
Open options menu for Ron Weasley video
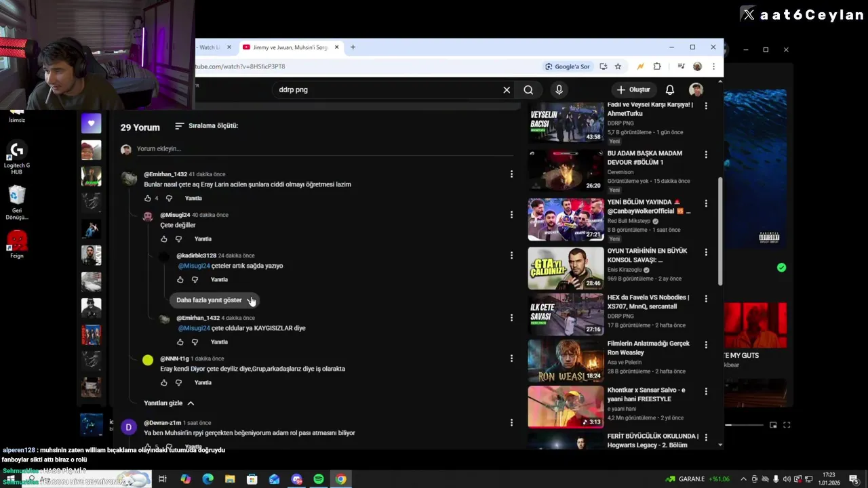[x=706, y=345]
